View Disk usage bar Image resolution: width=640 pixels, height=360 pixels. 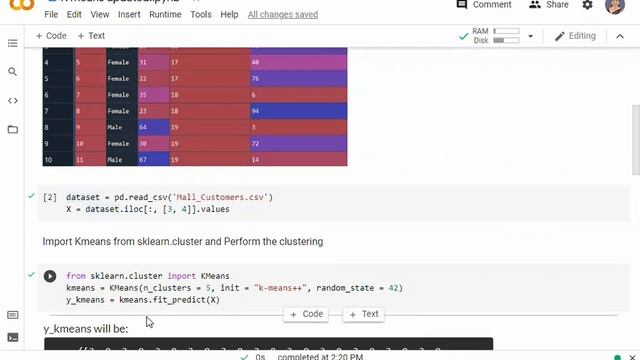tap(506, 40)
